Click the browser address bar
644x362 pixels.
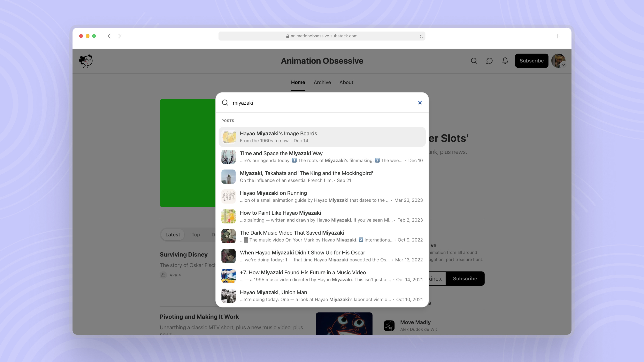[x=322, y=36]
